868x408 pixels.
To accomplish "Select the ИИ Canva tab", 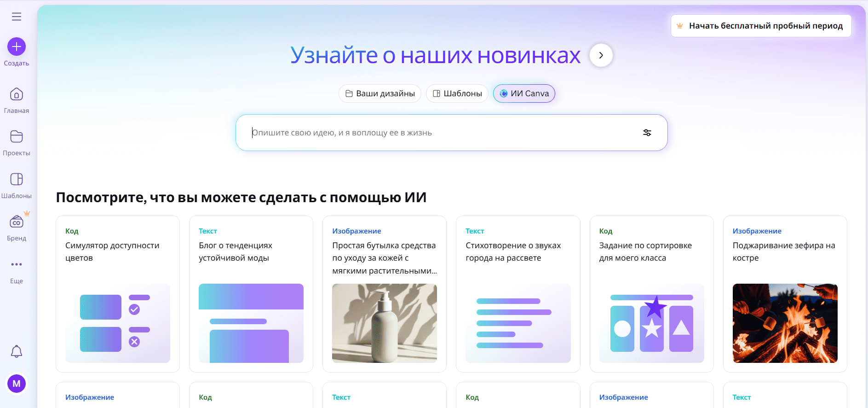I will 524,93.
